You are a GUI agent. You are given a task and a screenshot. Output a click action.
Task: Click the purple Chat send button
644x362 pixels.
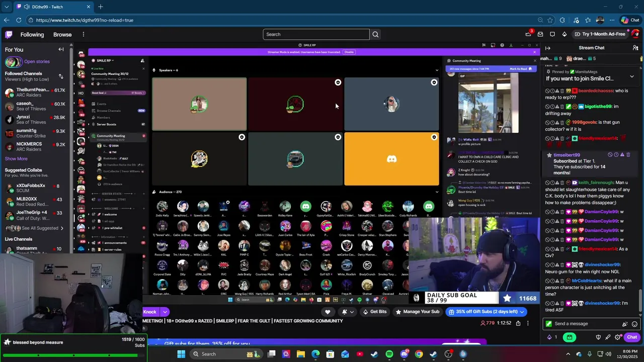click(632, 337)
